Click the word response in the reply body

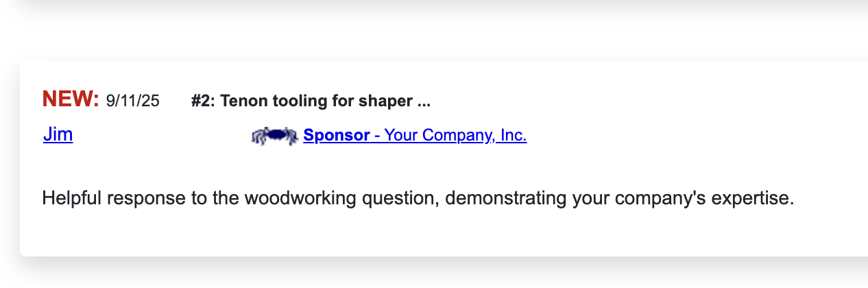(147, 199)
